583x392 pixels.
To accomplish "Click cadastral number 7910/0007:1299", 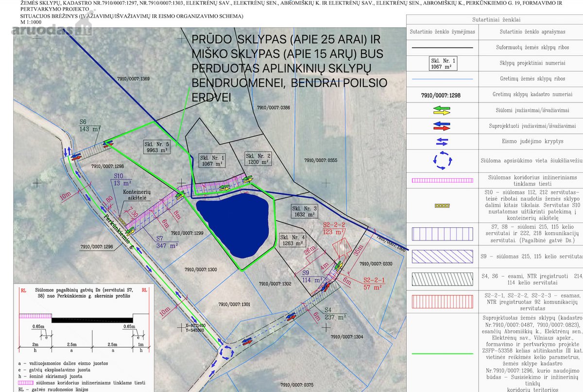I will click(187, 233).
